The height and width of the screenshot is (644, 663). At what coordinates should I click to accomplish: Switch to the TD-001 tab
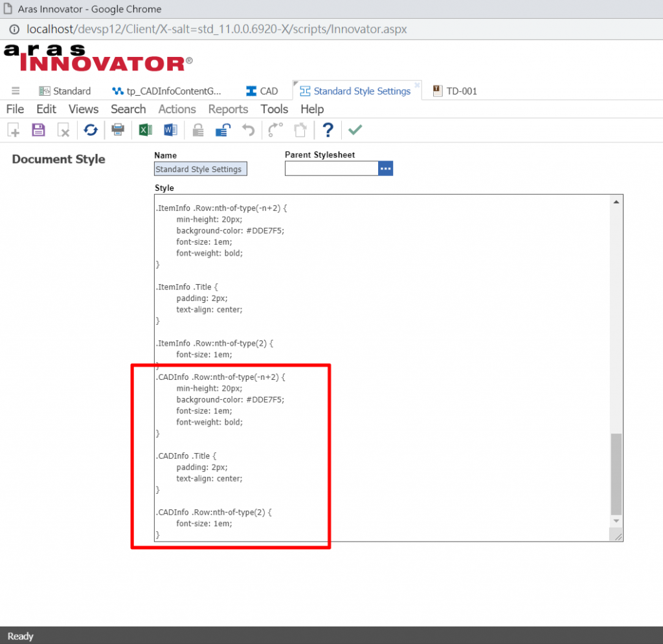coord(455,91)
